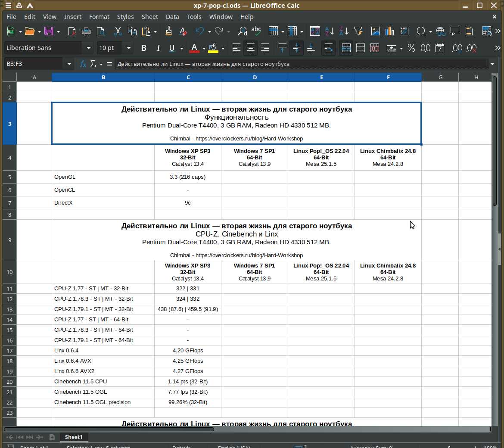Viewport: 504px width, 448px height.
Task: Click the AutoFilter funnel icon
Action: pos(358,31)
